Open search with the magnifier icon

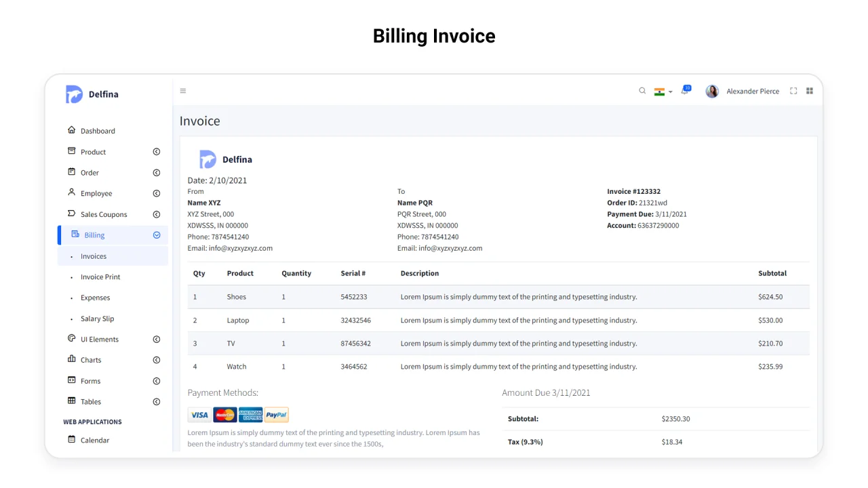click(x=642, y=91)
